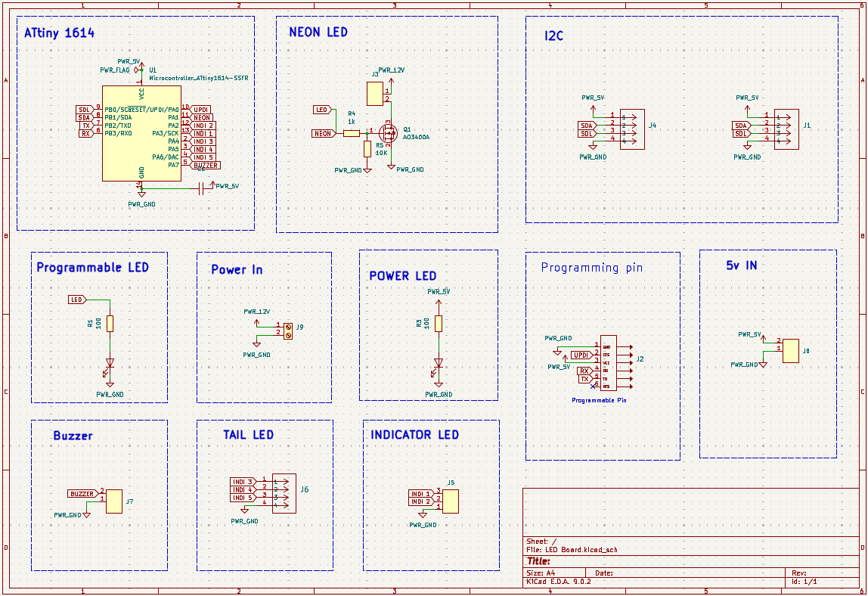Image resolution: width=868 pixels, height=596 pixels.
Task: Select the TAIL LED section title
Action: point(249,435)
